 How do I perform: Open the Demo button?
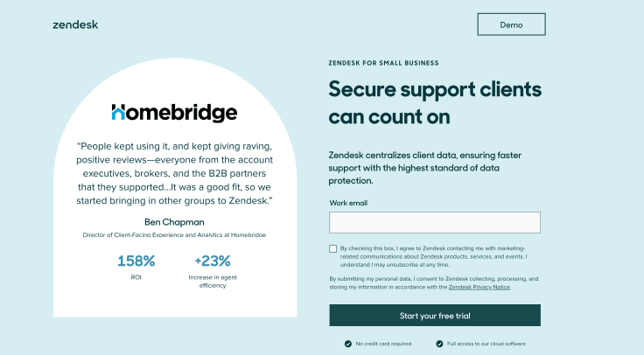[511, 24]
